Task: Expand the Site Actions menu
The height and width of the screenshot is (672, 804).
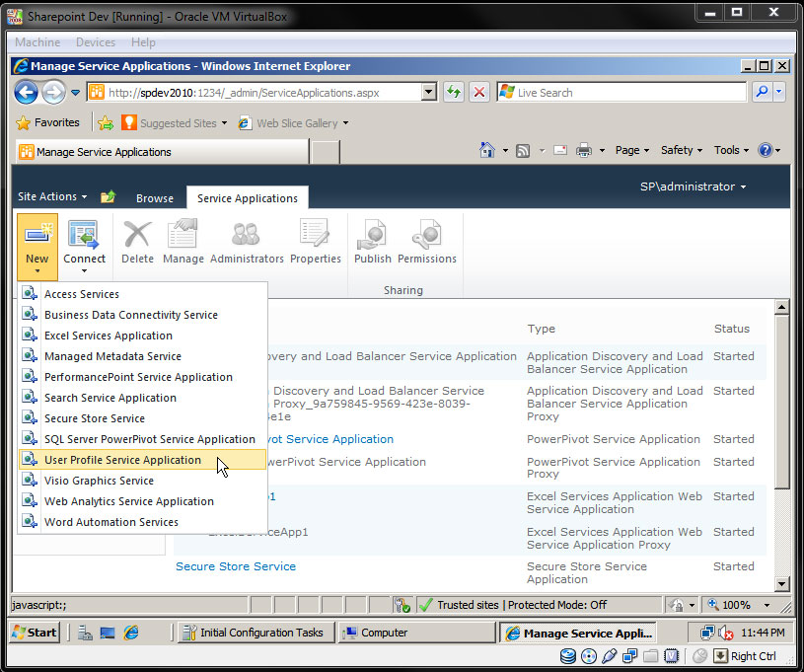Action: [52, 196]
